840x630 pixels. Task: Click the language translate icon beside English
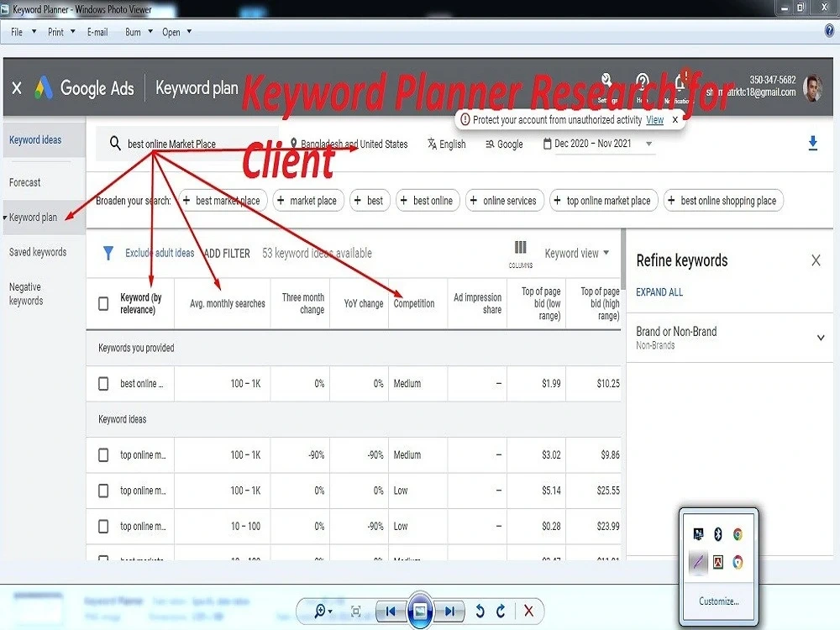[x=433, y=144]
